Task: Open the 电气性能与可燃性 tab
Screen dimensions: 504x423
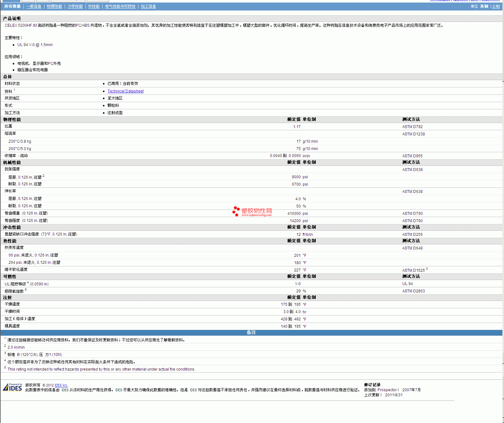Action: [x=120, y=6]
